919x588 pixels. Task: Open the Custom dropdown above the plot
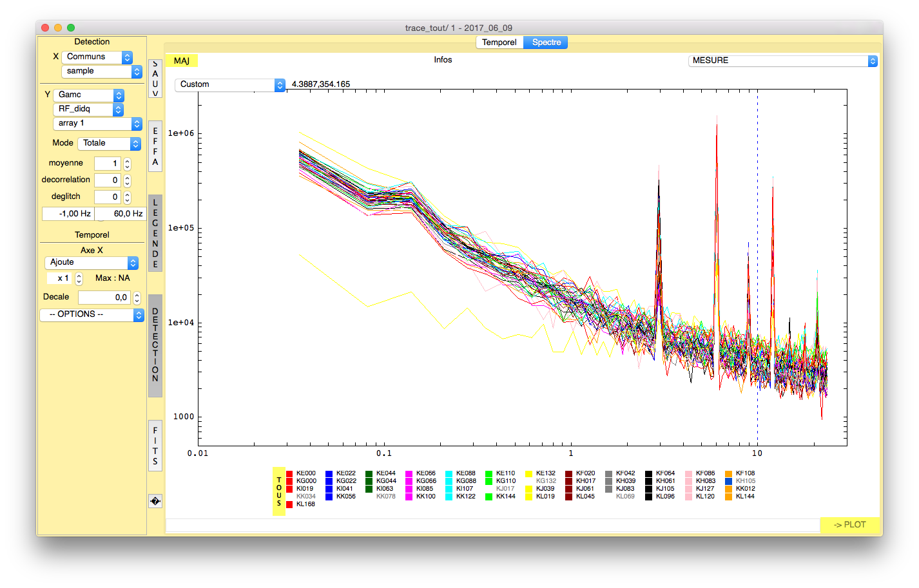[229, 84]
